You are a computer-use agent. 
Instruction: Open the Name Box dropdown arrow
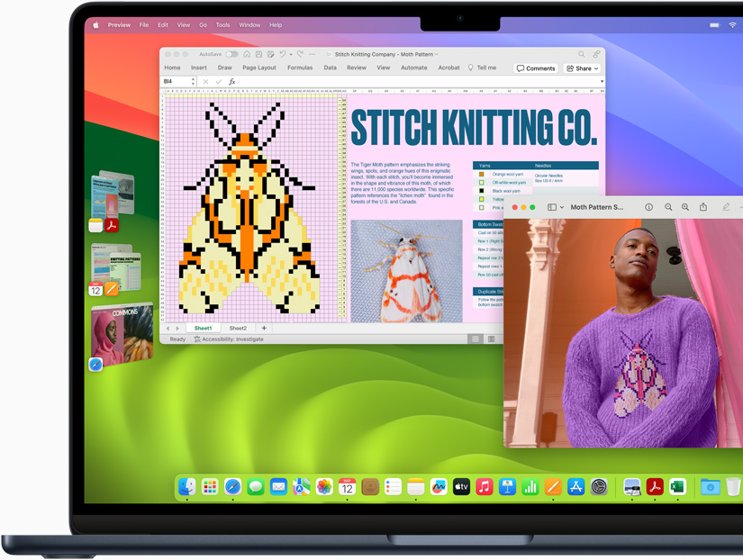[192, 81]
